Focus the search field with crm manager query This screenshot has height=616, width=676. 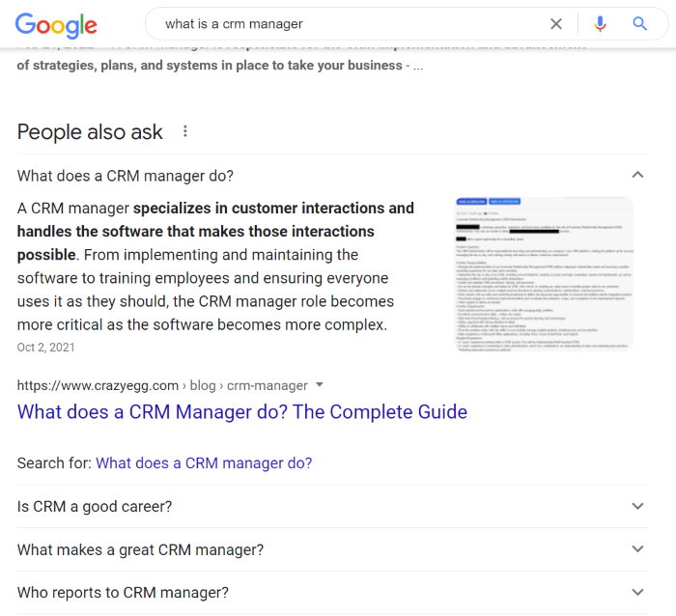coord(345,24)
